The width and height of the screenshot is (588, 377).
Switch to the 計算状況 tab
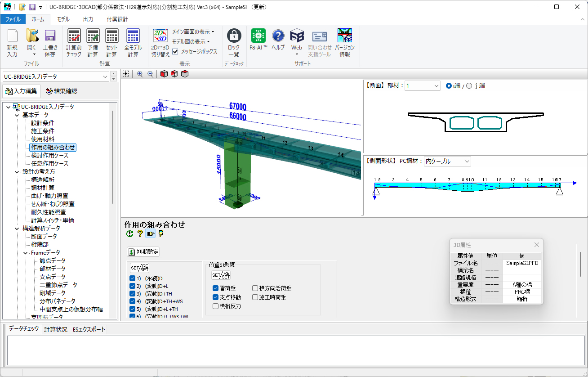(x=55, y=329)
